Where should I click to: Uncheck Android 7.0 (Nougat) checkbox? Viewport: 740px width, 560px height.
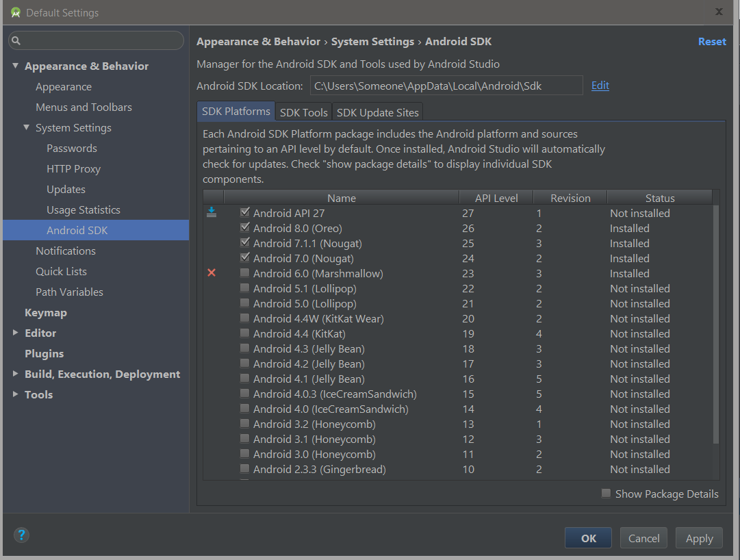pyautogui.click(x=244, y=257)
